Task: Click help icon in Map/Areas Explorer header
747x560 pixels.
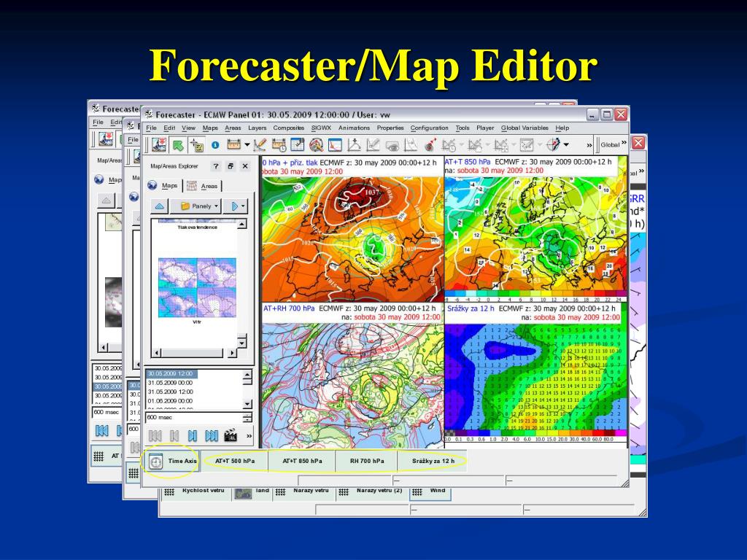Action: (x=216, y=166)
